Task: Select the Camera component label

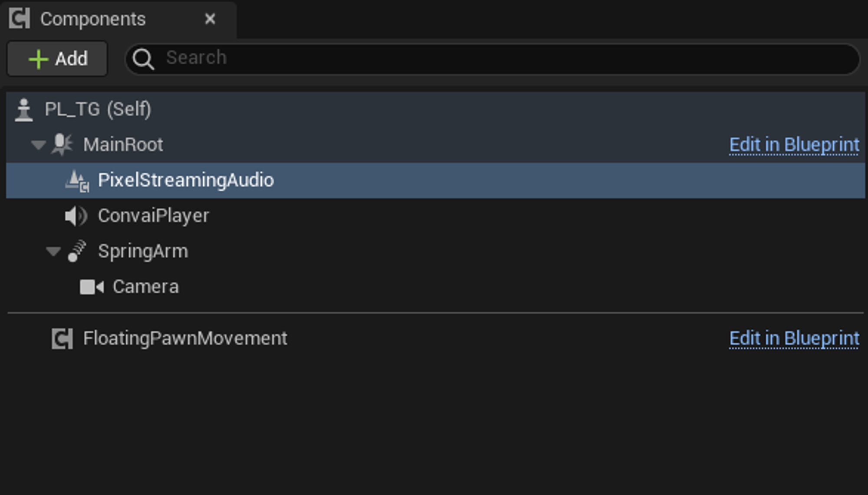Action: [146, 287]
